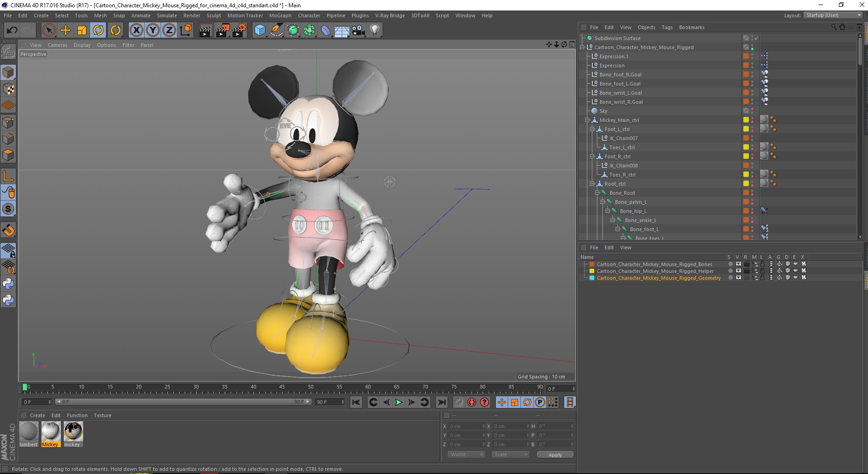Open the deformer objects icon
Screen dimensions: 868x474
326,30
